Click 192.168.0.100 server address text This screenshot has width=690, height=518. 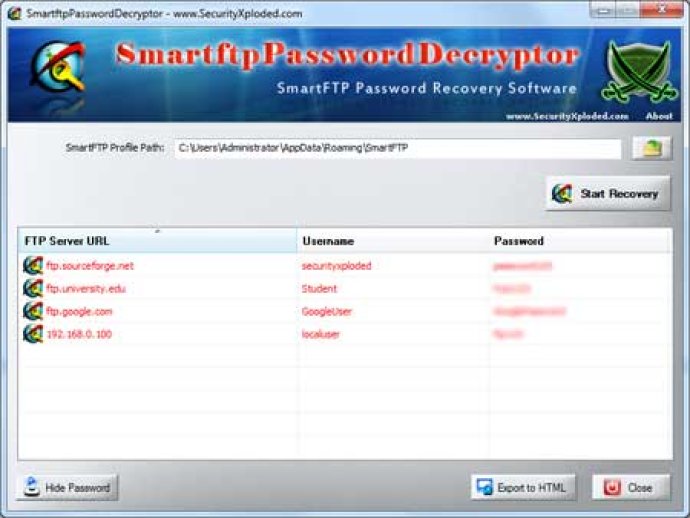(x=79, y=334)
